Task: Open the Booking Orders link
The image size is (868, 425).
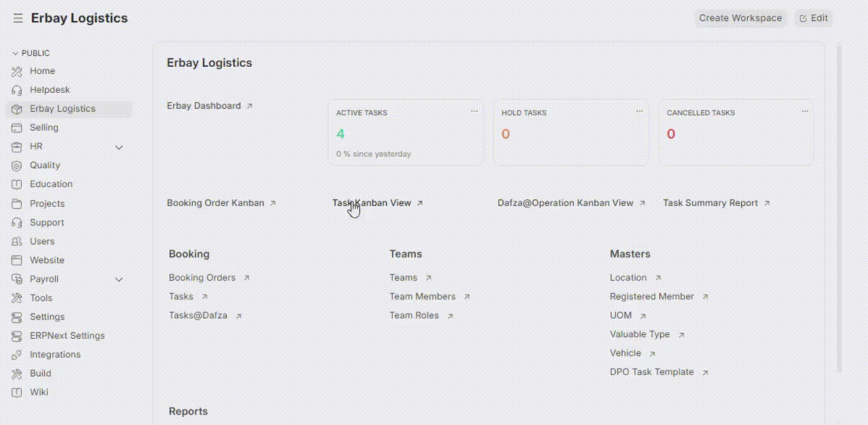Action: coord(202,277)
